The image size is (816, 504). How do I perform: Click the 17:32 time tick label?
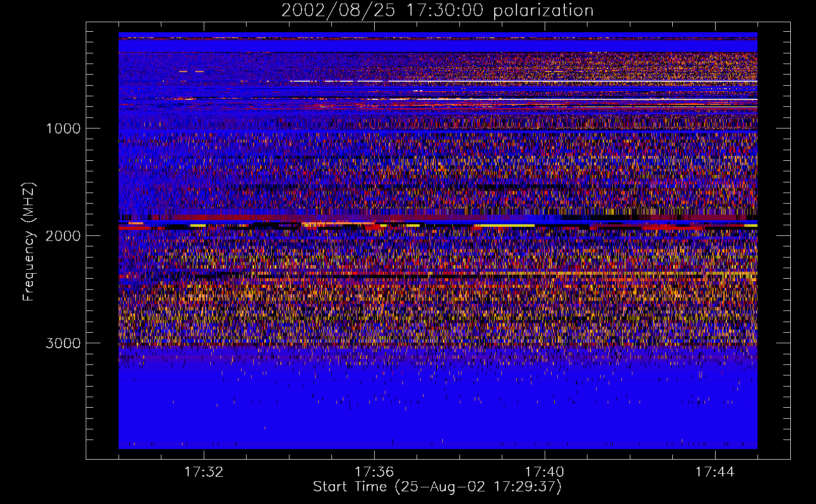click(204, 472)
